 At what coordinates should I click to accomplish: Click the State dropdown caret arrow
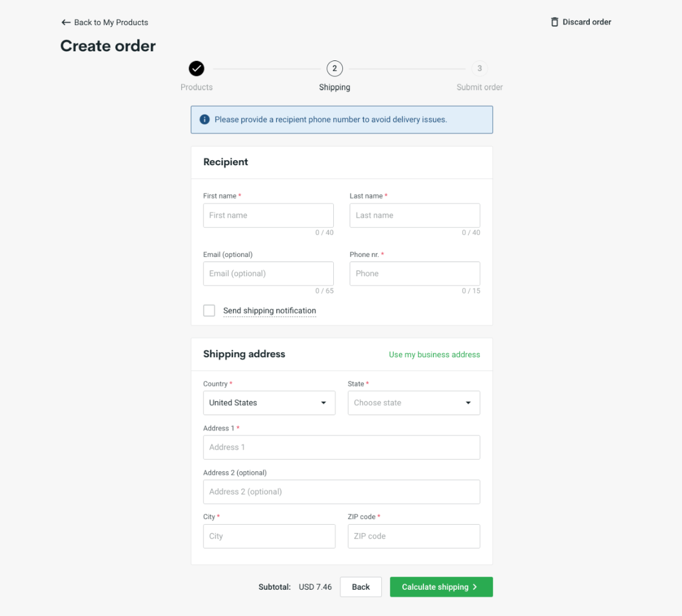[468, 403]
